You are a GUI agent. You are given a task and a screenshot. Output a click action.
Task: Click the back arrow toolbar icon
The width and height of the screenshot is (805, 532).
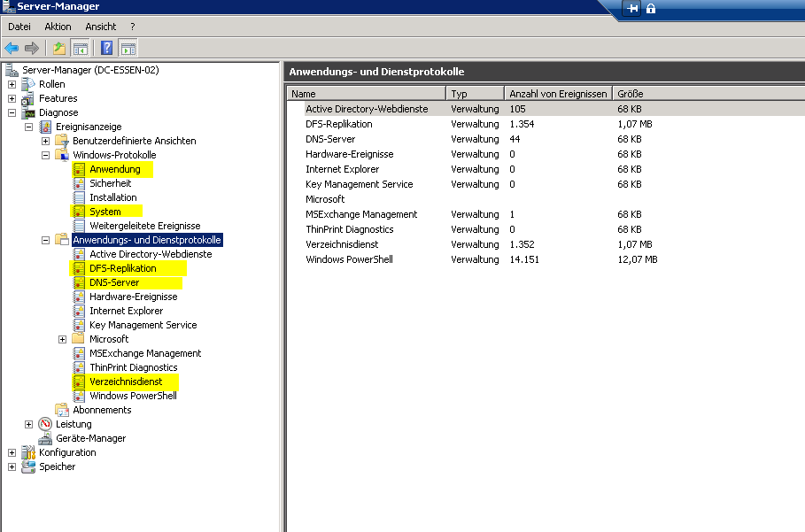[x=12, y=48]
